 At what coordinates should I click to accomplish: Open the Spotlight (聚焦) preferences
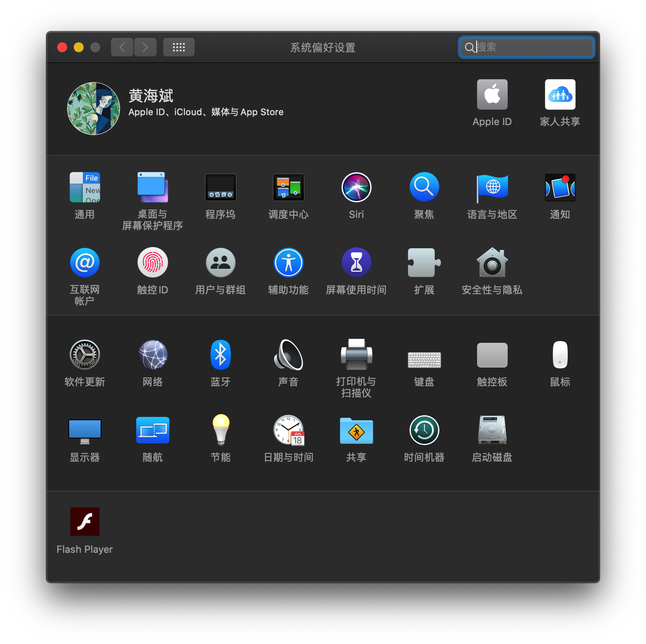pos(424,188)
